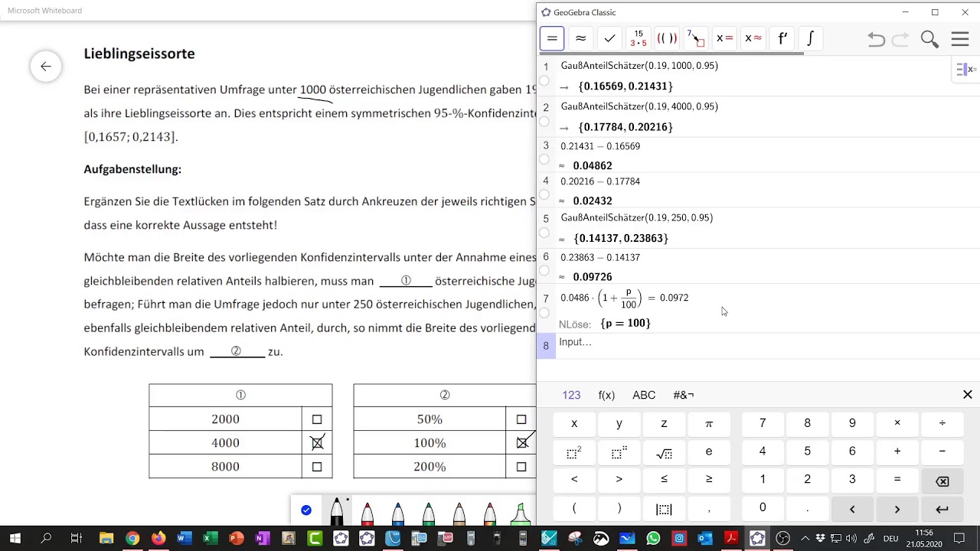Tick the checkbox next to 8000

(317, 467)
